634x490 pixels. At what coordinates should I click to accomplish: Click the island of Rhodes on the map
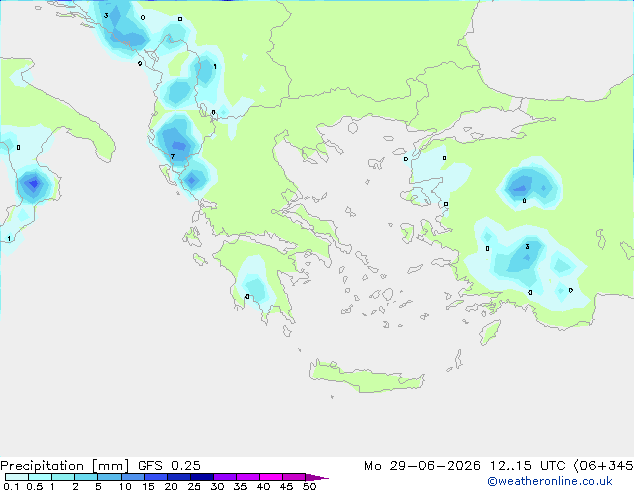click(490, 332)
